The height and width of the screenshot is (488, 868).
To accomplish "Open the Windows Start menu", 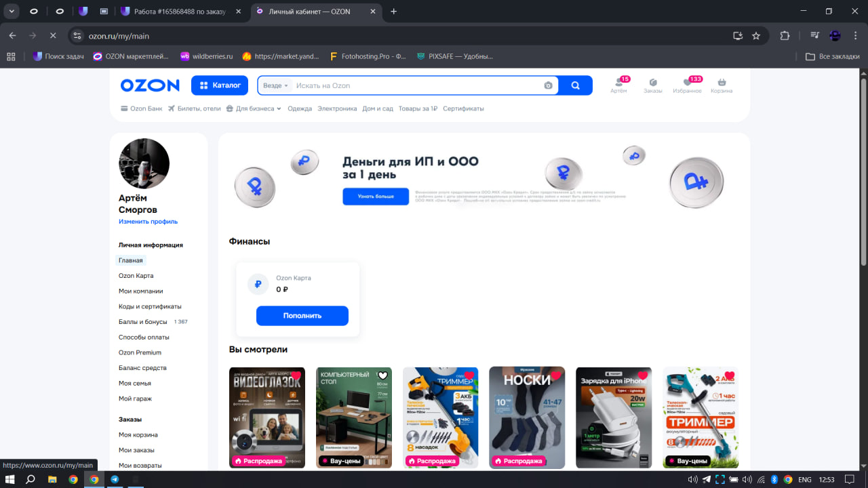I will [x=9, y=479].
